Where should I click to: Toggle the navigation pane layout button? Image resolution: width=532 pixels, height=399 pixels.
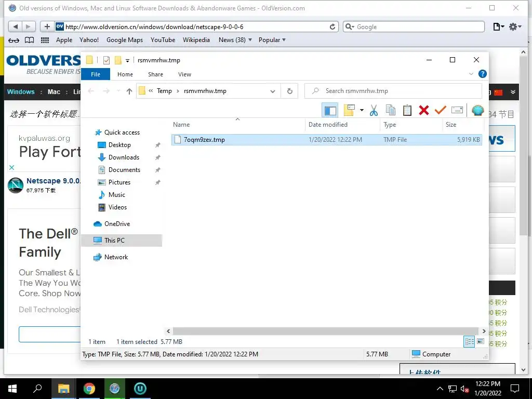point(330,110)
